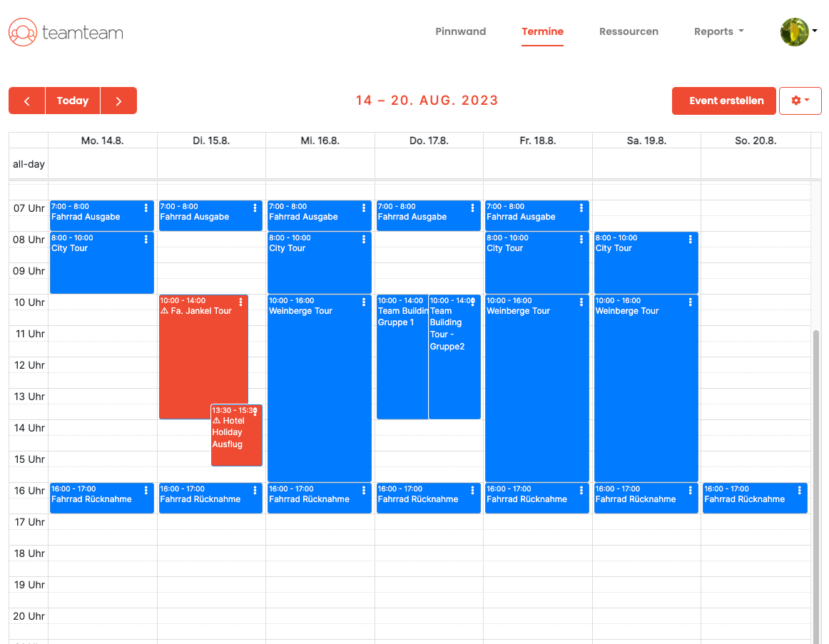Open options menu of Wednesday City Tour
829x644 pixels.
[x=364, y=240]
